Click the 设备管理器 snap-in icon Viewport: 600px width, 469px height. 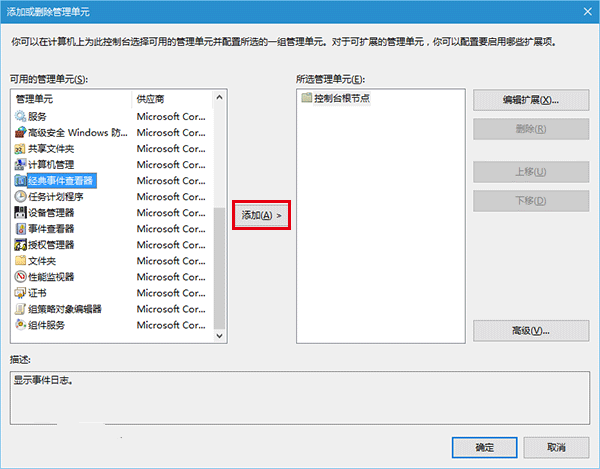click(20, 213)
